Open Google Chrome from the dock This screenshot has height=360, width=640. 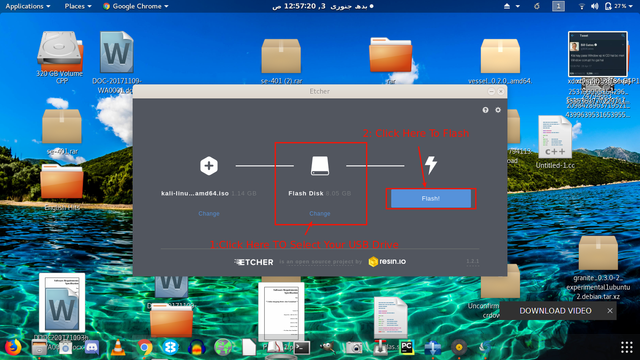[x=144, y=348]
